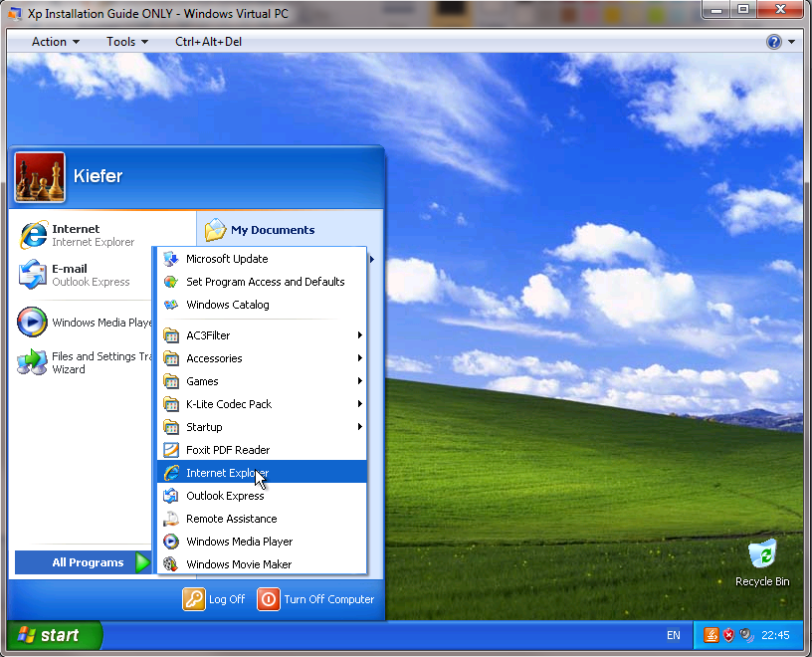Screen dimensions: 812x657
Task: Click the Files and Settings Transfer Wizard icon
Action: click(32, 362)
